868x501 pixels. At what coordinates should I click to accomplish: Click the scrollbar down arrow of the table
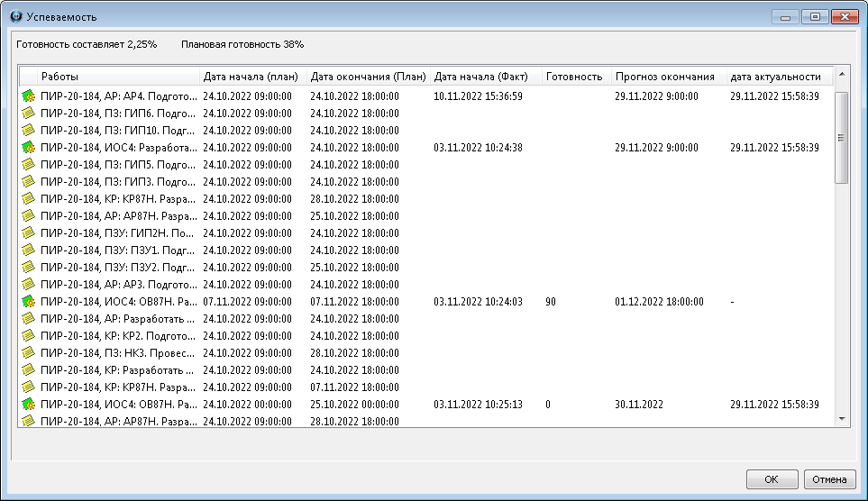click(x=842, y=419)
